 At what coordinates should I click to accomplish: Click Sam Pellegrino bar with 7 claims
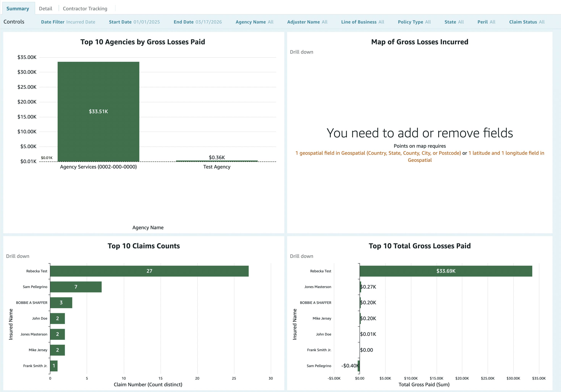coord(76,287)
